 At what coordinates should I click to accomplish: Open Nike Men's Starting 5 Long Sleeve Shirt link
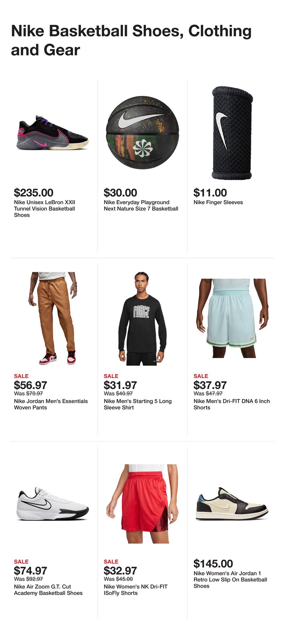(x=138, y=404)
